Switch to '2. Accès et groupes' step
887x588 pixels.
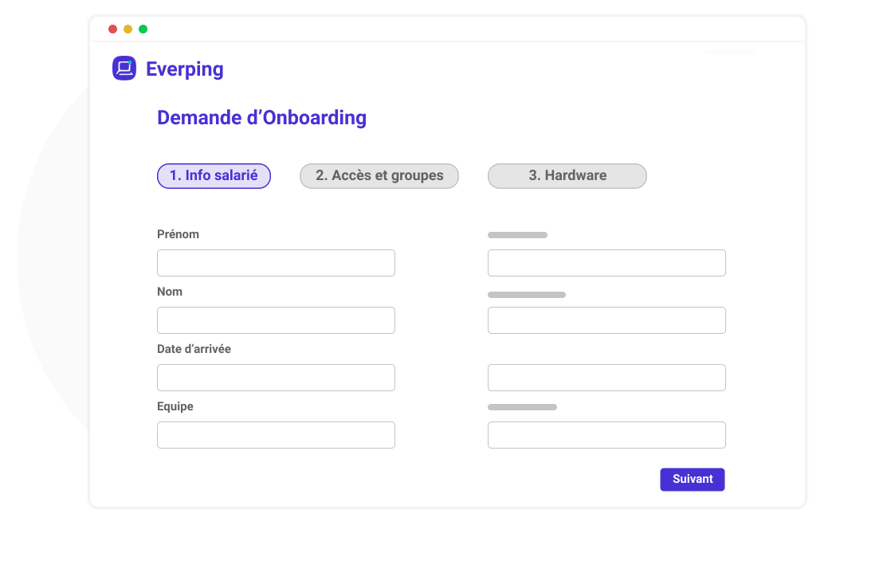pos(379,176)
